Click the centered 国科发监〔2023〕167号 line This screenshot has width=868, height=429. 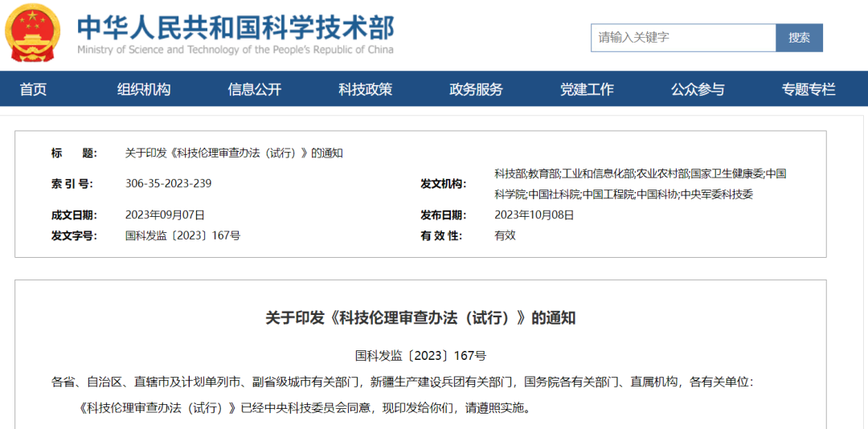[x=420, y=355]
